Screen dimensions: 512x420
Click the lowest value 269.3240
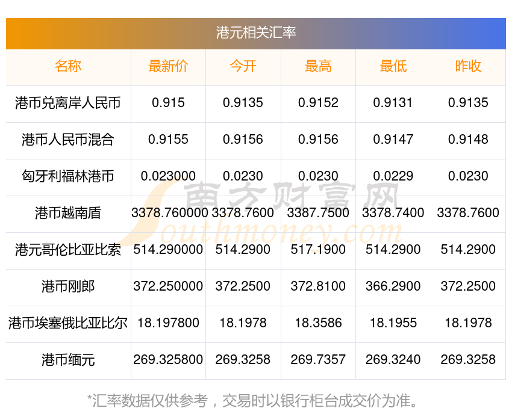tap(393, 360)
